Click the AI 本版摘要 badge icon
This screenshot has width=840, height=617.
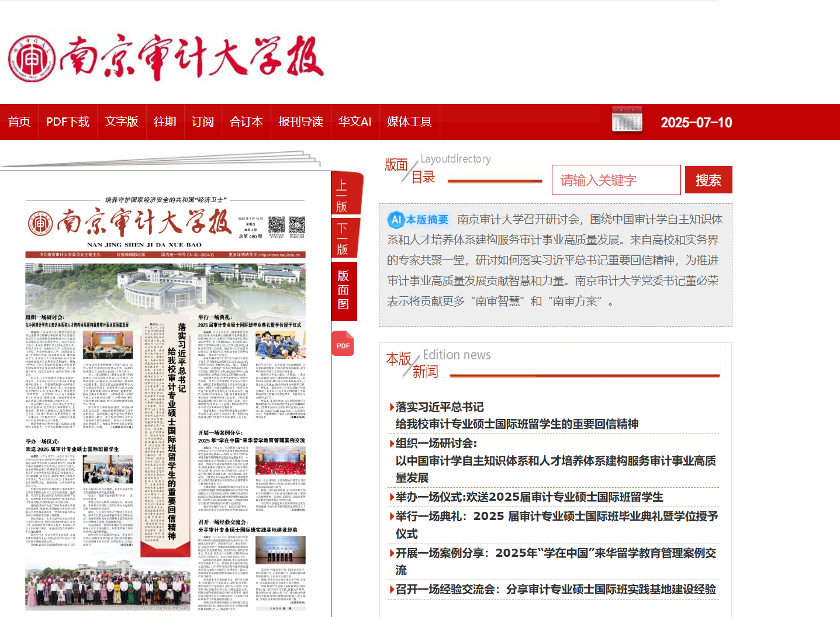coord(396,220)
